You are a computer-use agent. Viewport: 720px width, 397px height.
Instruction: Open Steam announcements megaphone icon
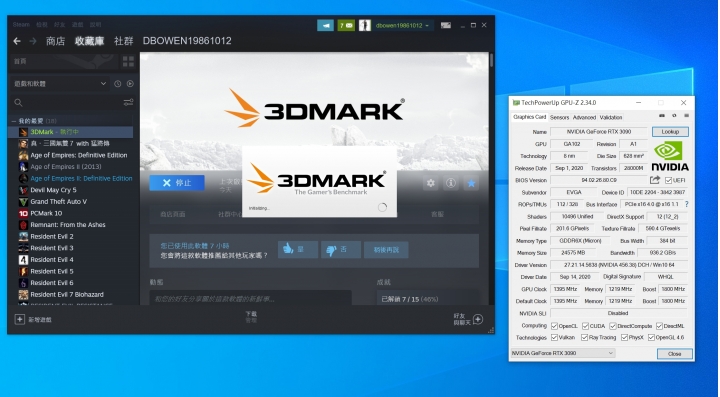(325, 25)
